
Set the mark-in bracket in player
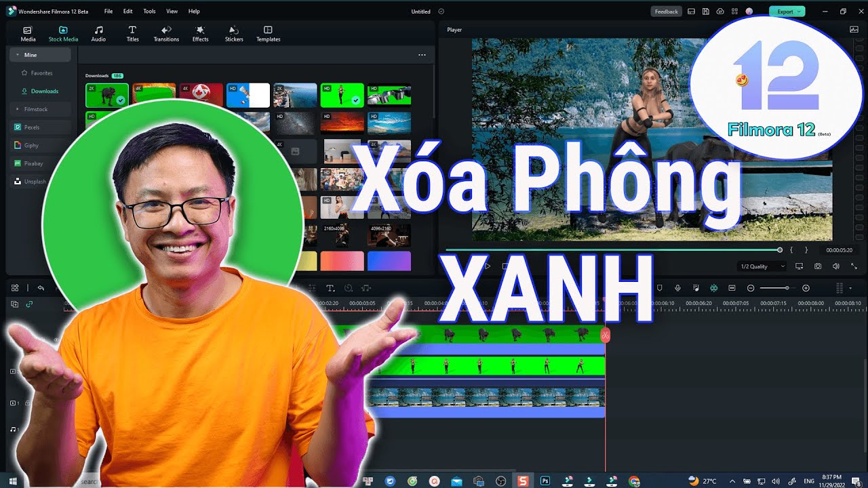click(x=791, y=250)
